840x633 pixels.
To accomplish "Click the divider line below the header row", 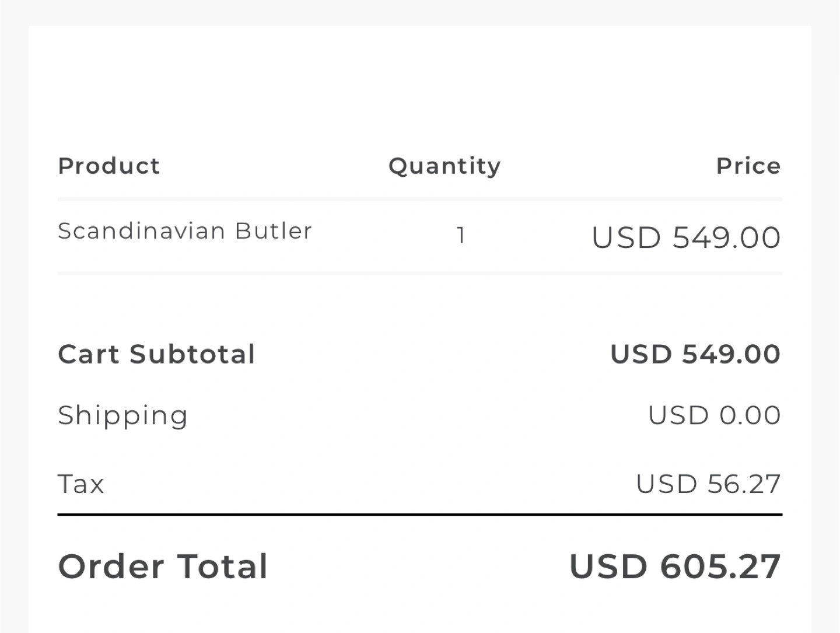I will 420,200.
